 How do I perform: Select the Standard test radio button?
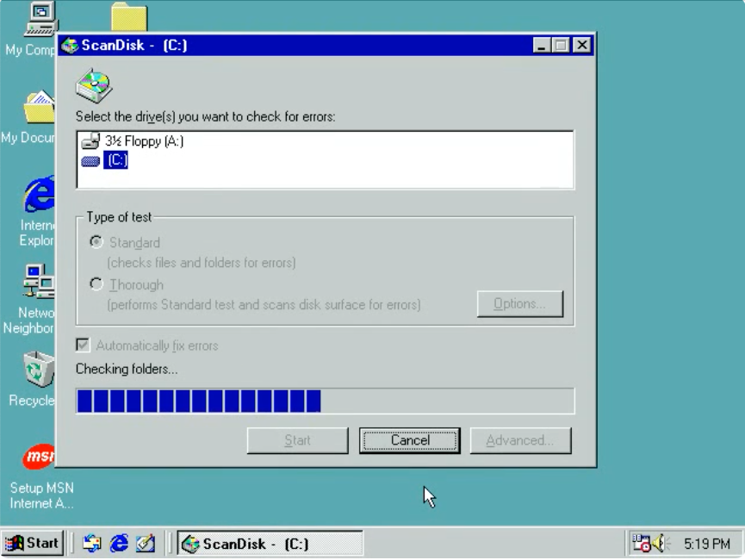point(96,243)
